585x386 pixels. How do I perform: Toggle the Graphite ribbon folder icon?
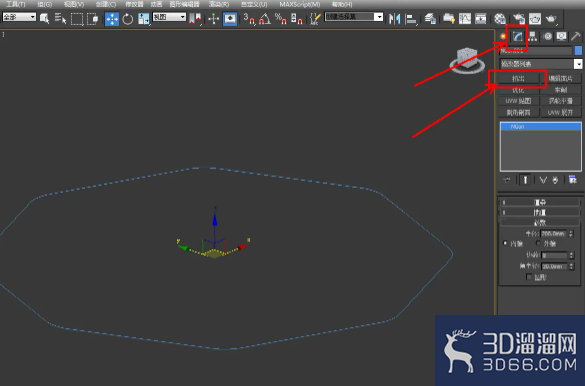(449, 18)
